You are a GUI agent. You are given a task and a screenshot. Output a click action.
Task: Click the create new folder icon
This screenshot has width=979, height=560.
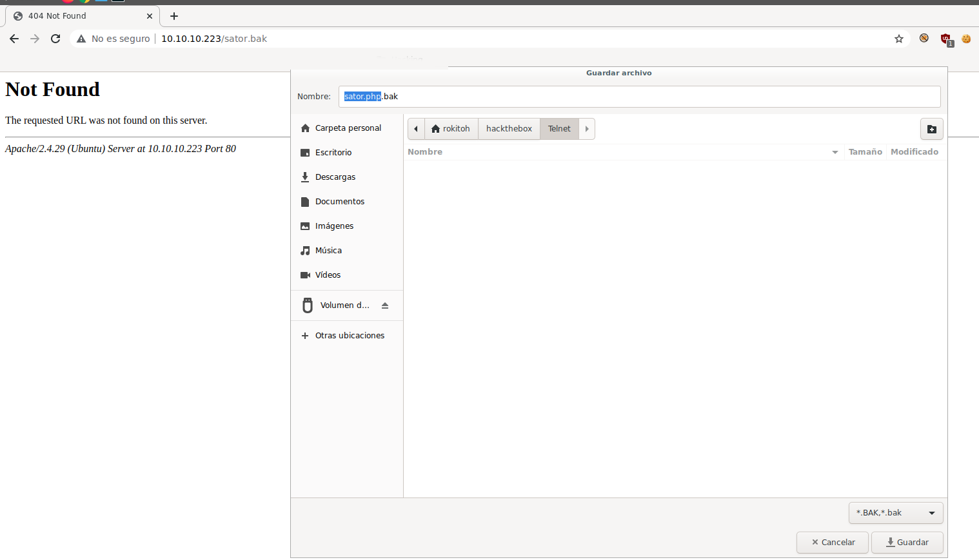[x=931, y=129]
